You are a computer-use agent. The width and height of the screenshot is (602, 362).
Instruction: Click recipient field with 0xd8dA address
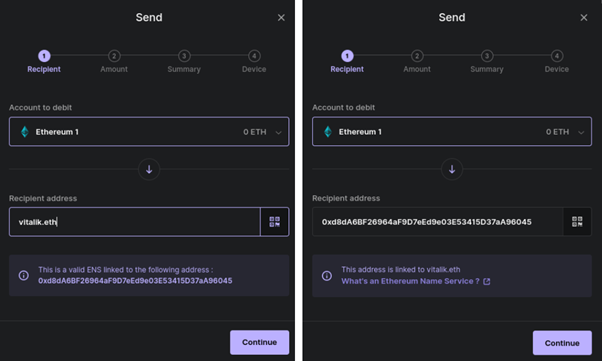tap(438, 222)
